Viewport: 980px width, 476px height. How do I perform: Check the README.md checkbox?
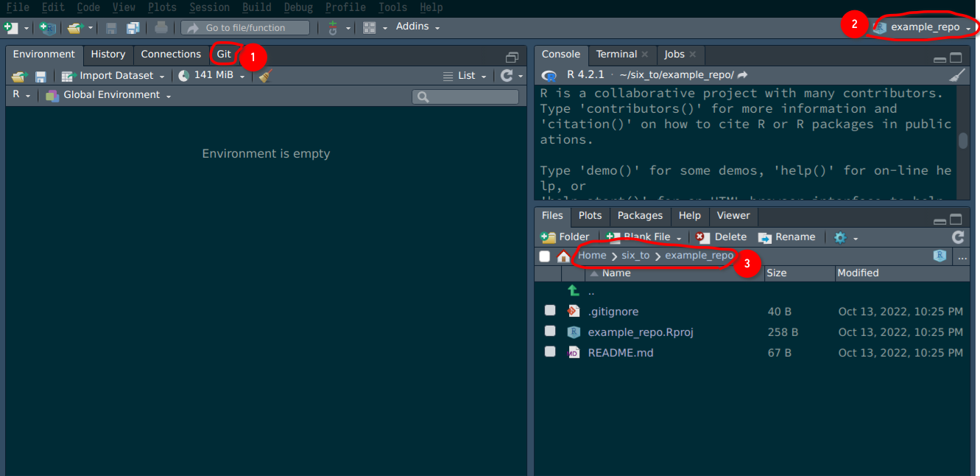point(550,351)
